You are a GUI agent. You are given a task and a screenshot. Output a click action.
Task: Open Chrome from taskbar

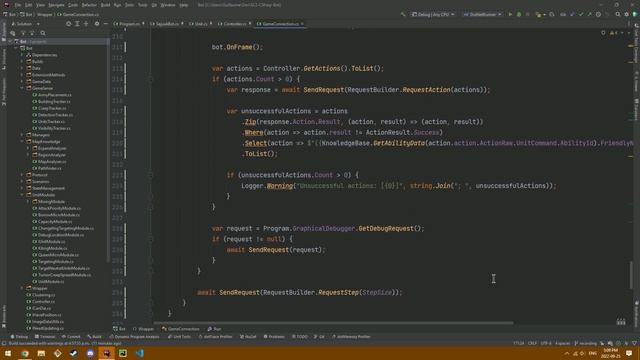click(x=25, y=353)
